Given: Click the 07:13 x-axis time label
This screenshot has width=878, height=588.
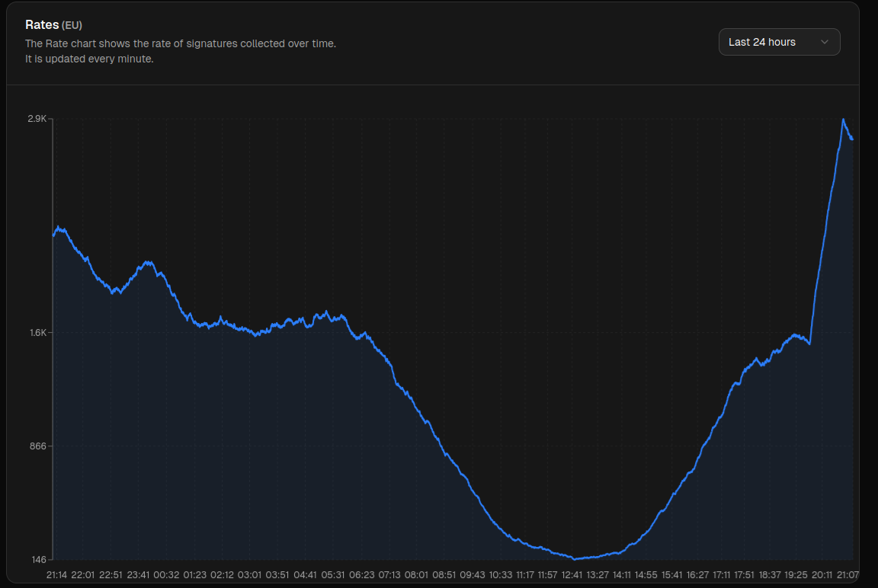Looking at the screenshot, I should (389, 574).
